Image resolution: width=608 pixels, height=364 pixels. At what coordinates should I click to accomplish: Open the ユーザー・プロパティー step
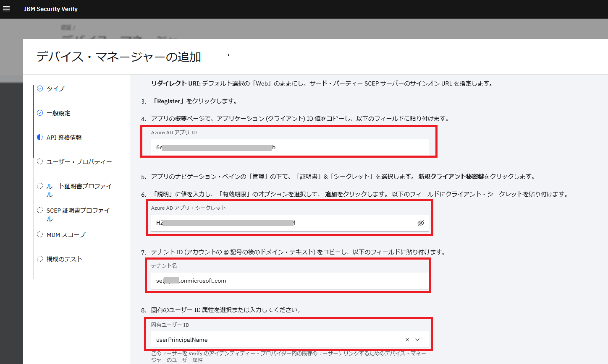tap(79, 161)
